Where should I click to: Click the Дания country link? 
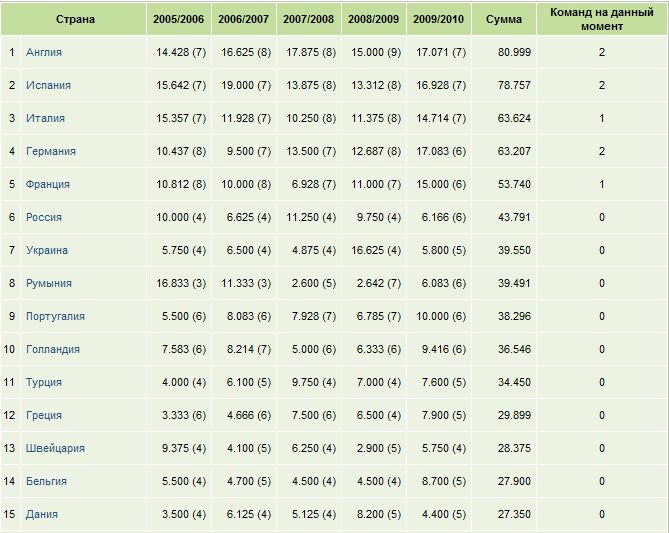point(42,514)
